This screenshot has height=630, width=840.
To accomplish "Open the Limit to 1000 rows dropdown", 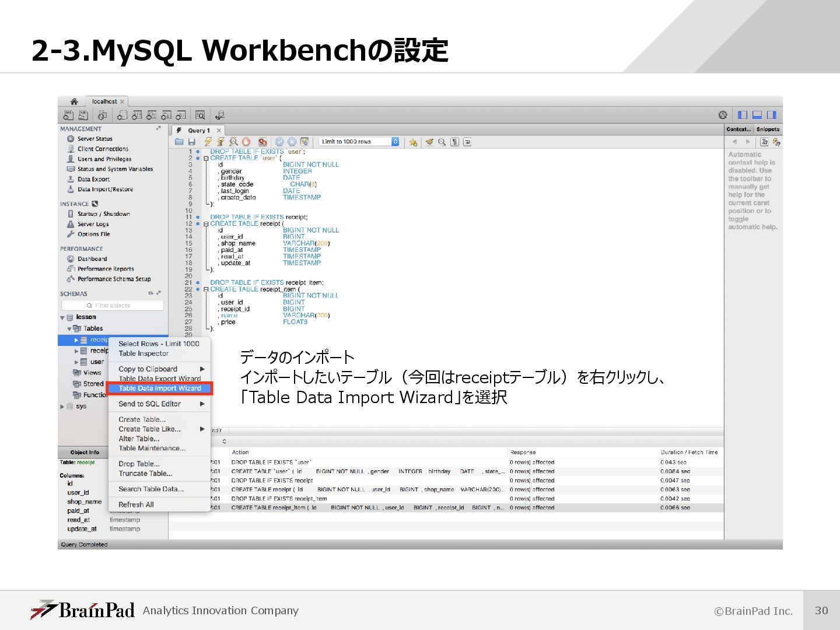I will (x=359, y=142).
